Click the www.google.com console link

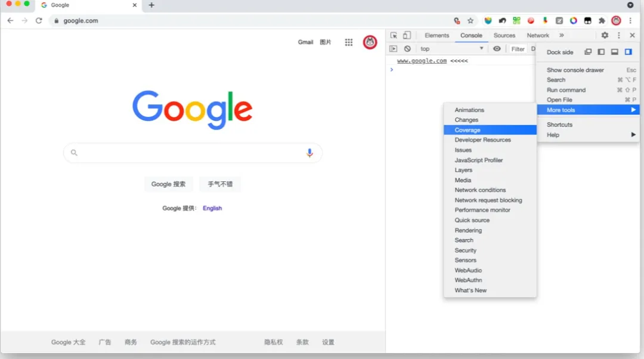[422, 61]
